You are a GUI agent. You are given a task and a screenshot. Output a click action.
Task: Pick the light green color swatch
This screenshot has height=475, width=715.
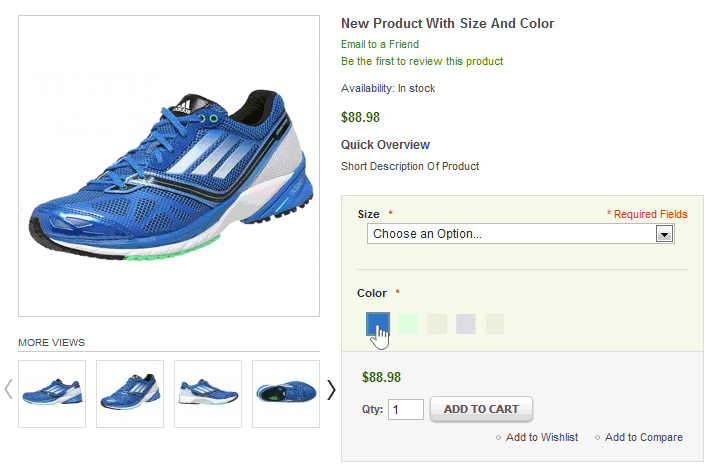(x=408, y=324)
